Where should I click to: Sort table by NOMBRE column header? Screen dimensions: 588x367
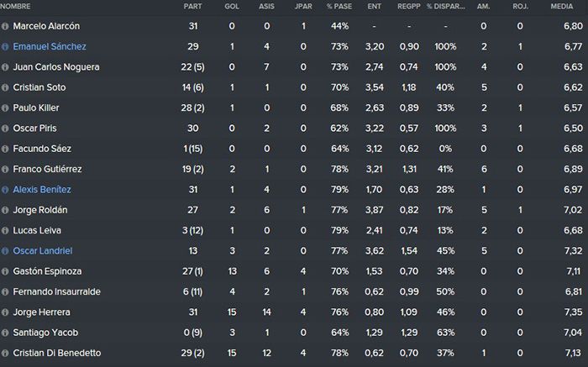click(x=15, y=7)
